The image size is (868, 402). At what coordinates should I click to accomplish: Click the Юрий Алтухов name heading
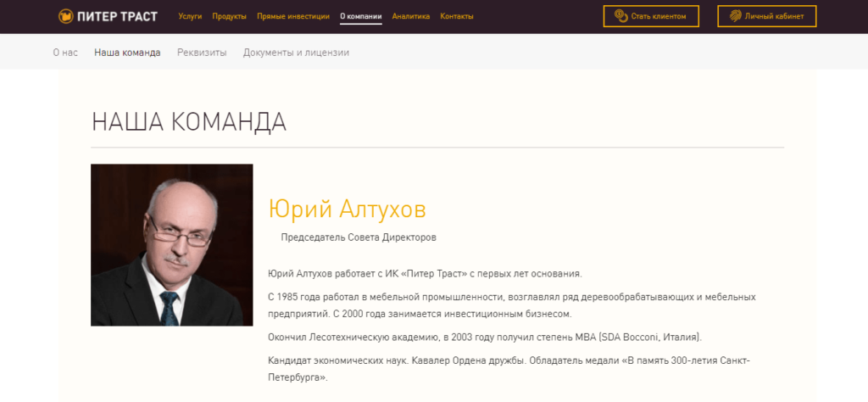pyautogui.click(x=347, y=209)
